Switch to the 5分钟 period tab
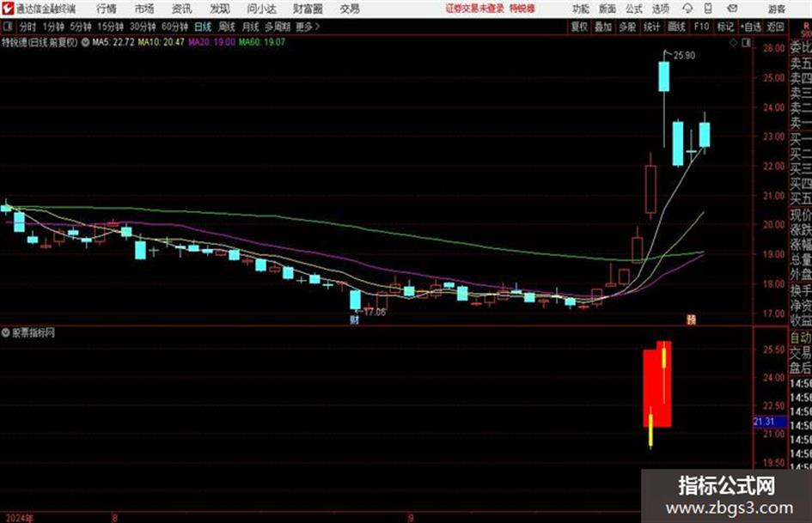Screen dimensions: 812x523 (81, 27)
